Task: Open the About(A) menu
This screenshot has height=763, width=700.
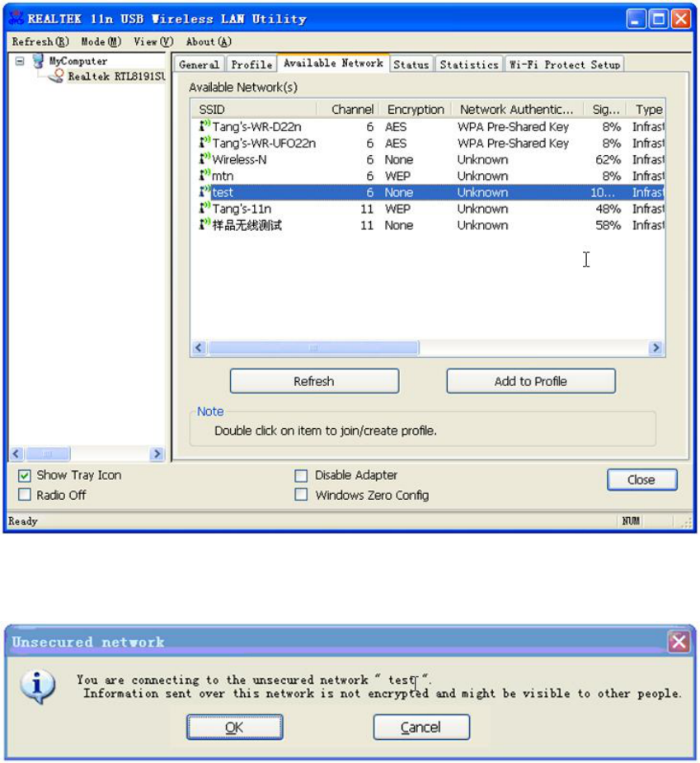Action: 209,42
